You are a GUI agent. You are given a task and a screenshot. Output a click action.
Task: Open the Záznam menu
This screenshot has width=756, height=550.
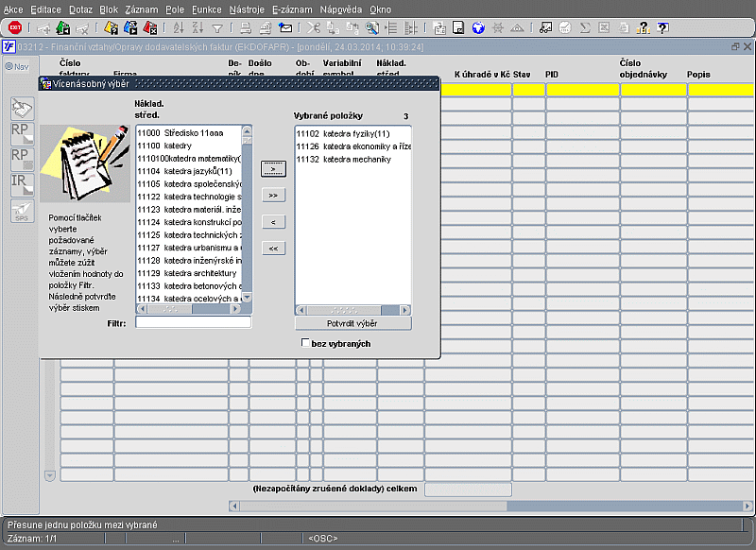142,9
